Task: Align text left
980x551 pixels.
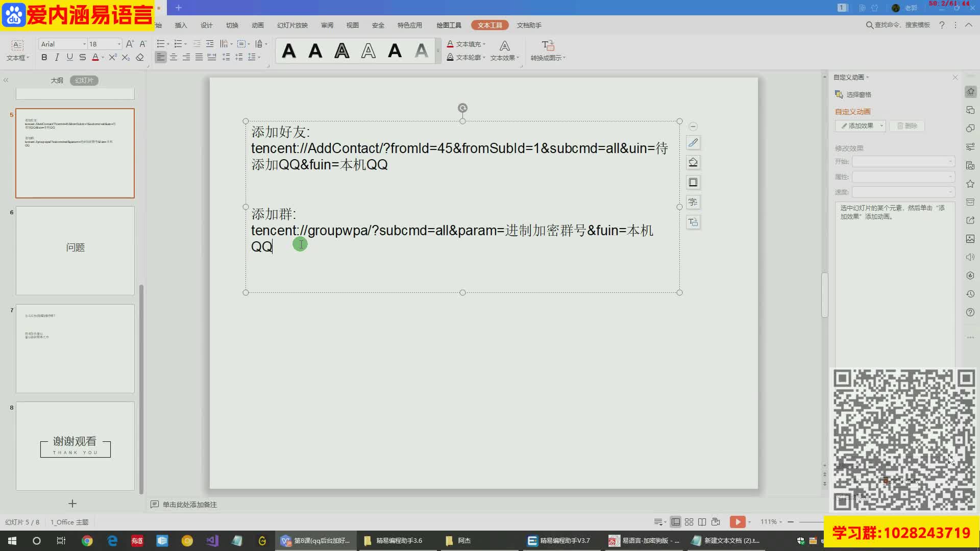Action: coord(161,57)
